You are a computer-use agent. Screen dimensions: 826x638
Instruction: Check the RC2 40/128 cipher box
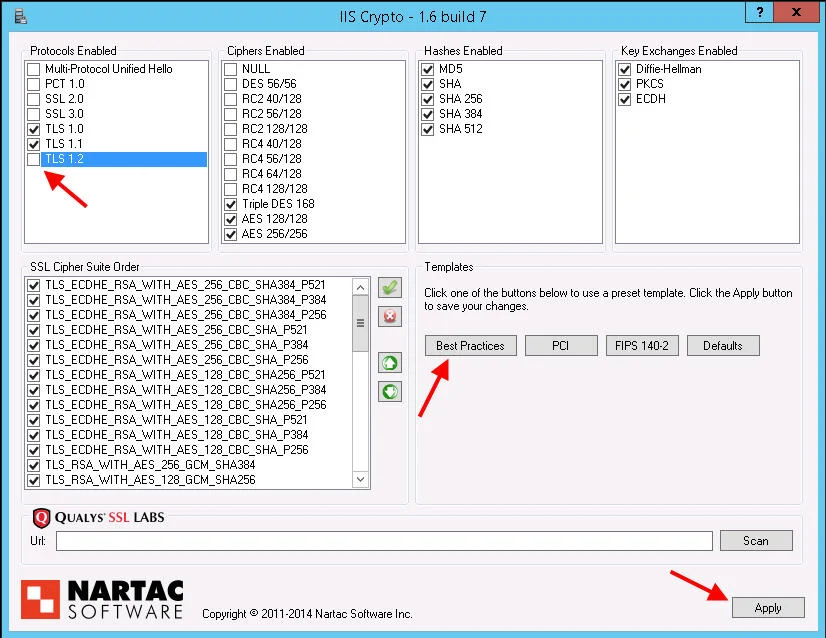click(x=231, y=99)
